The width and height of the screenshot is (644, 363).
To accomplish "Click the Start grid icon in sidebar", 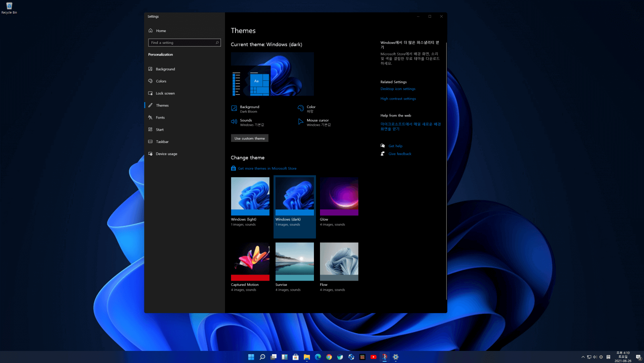I will [x=151, y=129].
